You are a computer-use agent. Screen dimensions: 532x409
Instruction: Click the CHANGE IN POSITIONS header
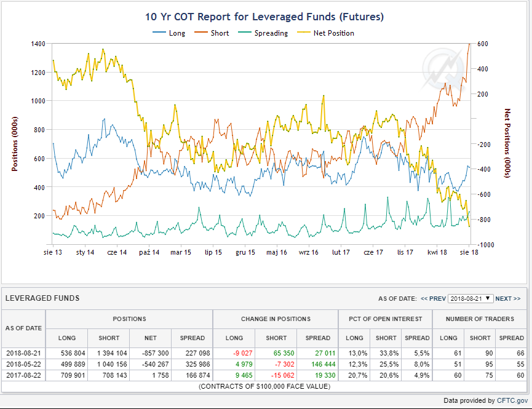tap(276, 319)
